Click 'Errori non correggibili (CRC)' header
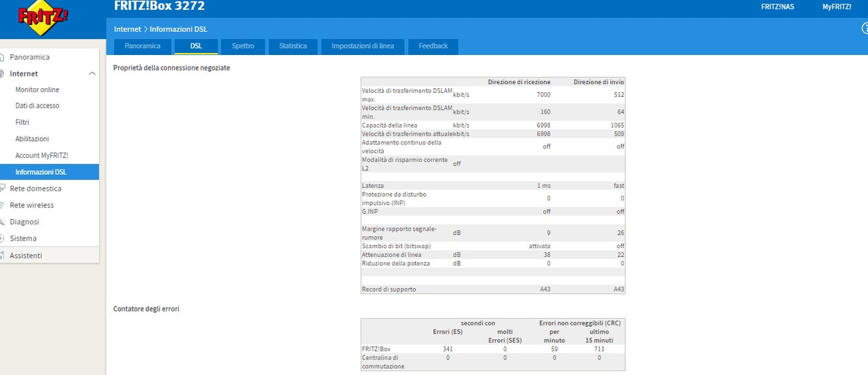The height and width of the screenshot is (375, 868). (x=580, y=323)
